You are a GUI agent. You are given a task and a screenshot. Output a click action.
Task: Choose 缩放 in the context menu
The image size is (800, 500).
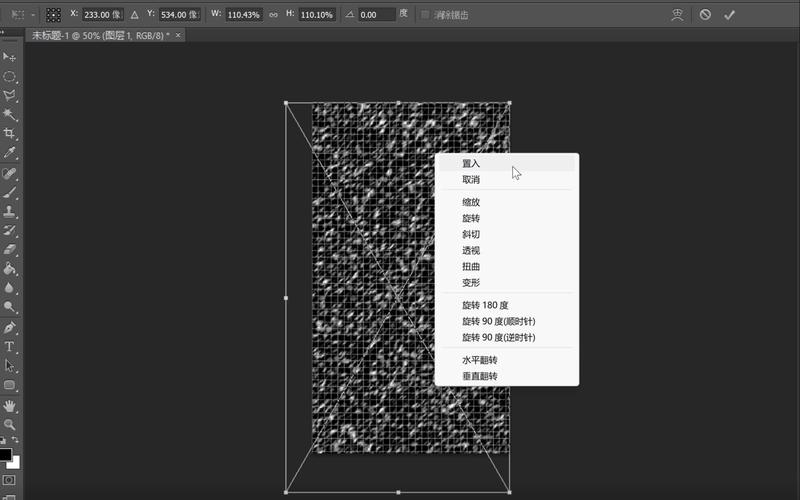(x=507, y=202)
